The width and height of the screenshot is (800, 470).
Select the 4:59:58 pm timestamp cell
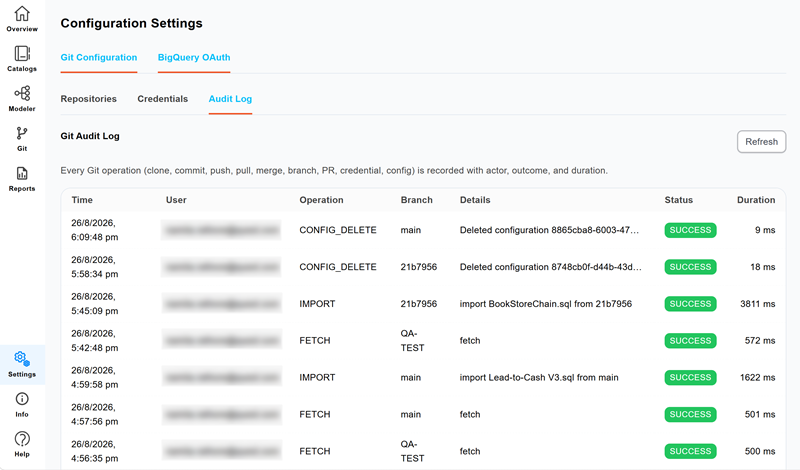tap(95, 378)
